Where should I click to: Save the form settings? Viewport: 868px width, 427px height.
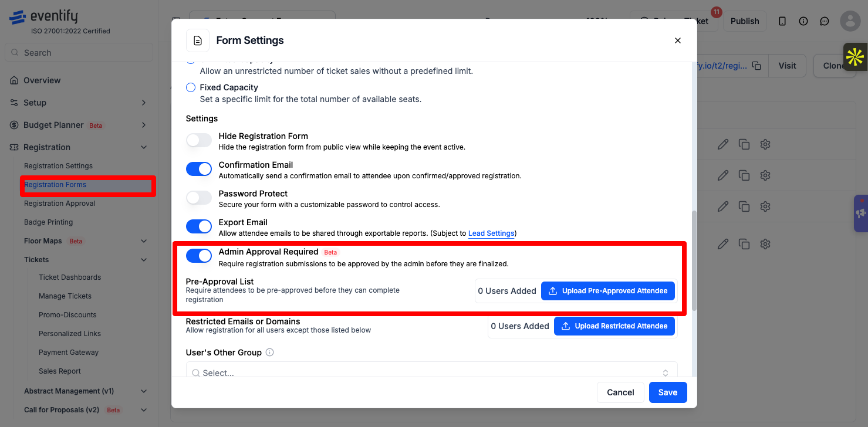tap(668, 392)
